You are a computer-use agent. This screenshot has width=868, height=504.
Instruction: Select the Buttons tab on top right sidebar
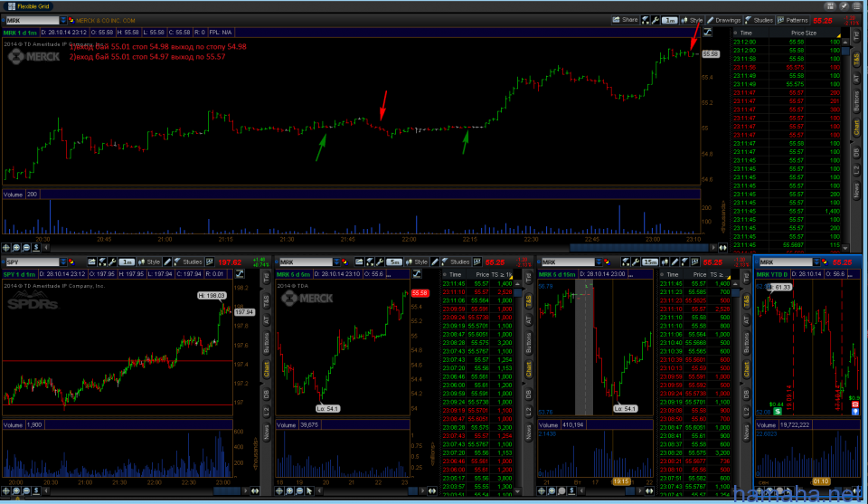[856, 101]
